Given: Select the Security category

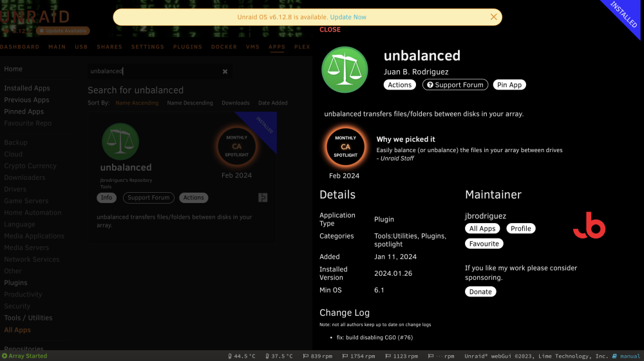Looking at the screenshot, I should tap(17, 306).
